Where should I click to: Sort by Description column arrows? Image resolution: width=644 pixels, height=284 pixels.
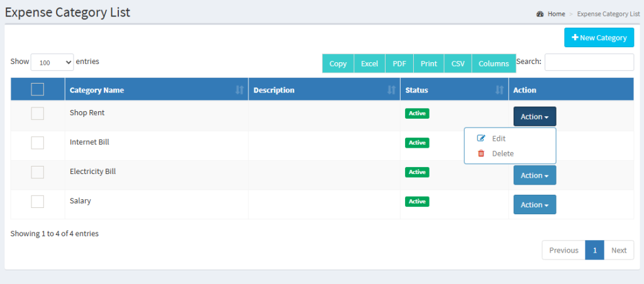391,90
